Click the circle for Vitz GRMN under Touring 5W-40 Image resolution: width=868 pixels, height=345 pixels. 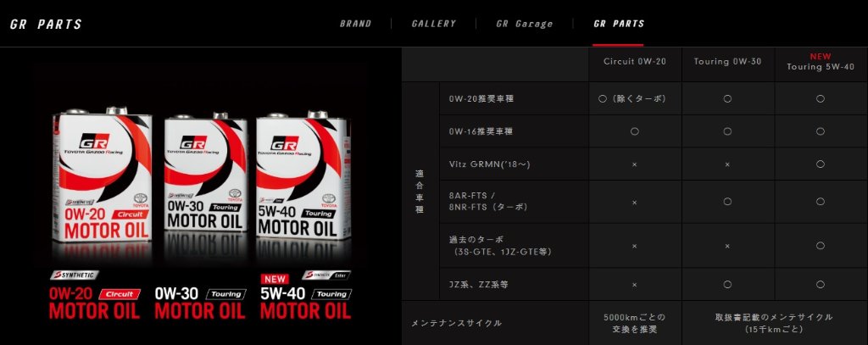821,164
